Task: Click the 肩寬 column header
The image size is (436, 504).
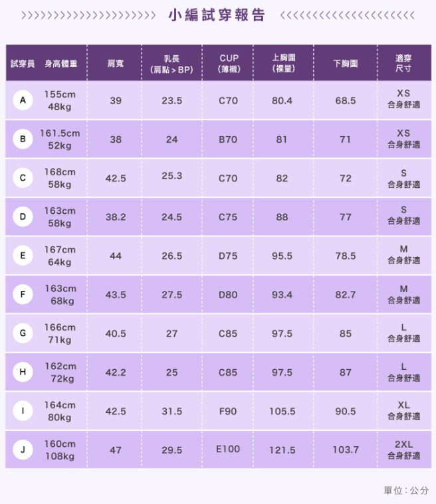Action: [115, 63]
